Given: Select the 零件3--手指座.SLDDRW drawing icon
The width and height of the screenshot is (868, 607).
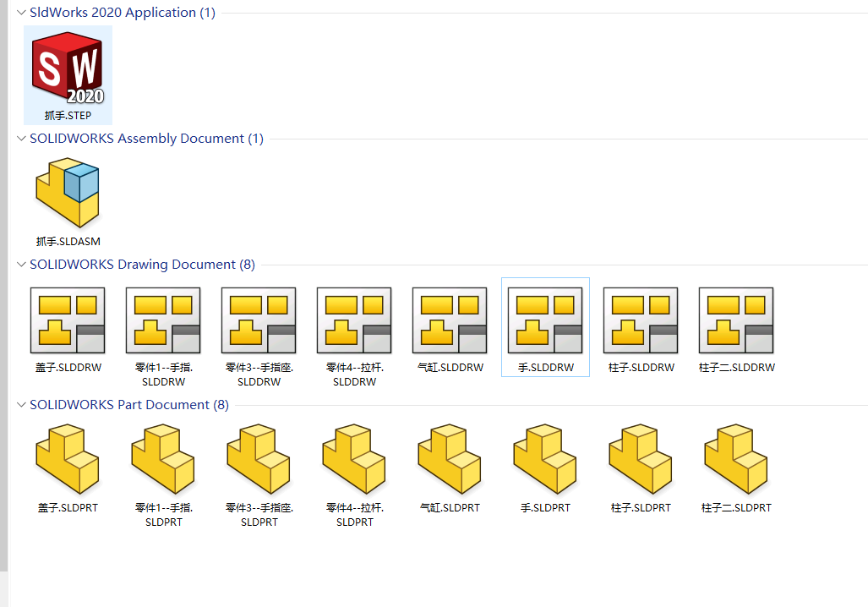Looking at the screenshot, I should point(259,320).
